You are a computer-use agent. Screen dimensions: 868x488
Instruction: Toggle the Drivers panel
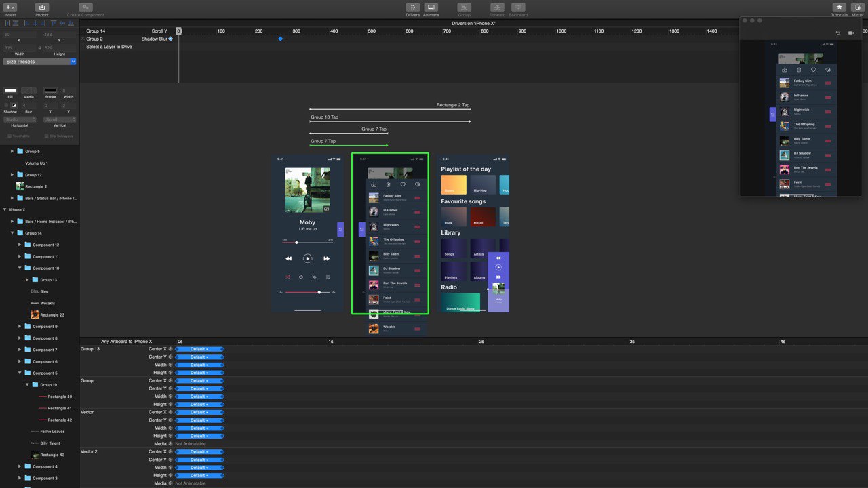click(412, 7)
